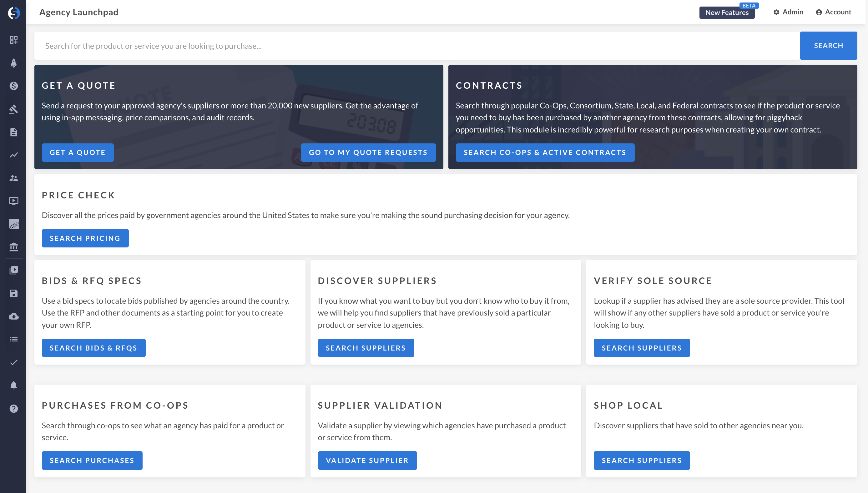Select the gavel bids sidebar icon
Image resolution: width=868 pixels, height=493 pixels.
pos(13,109)
